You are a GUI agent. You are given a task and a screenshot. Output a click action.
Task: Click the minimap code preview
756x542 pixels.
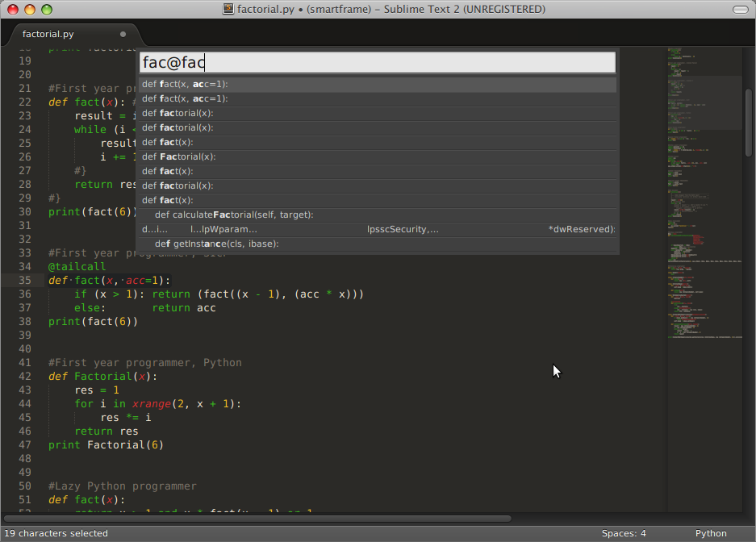click(x=702, y=202)
